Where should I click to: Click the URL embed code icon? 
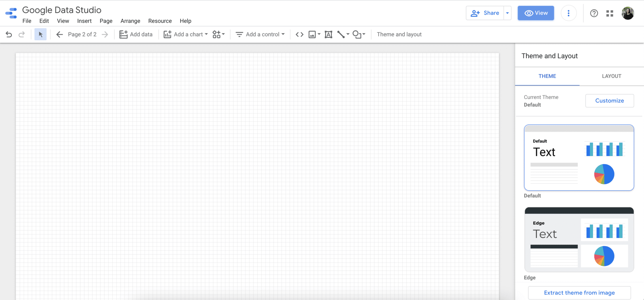(x=299, y=35)
